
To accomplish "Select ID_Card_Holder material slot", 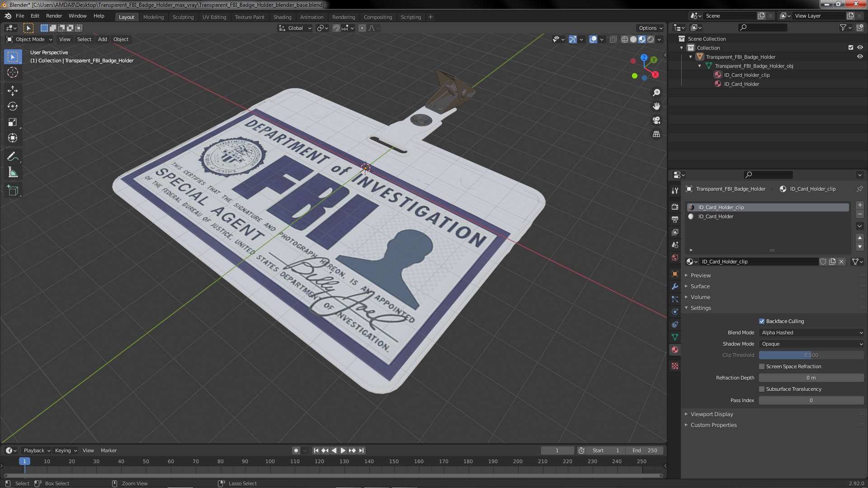I will coord(768,216).
